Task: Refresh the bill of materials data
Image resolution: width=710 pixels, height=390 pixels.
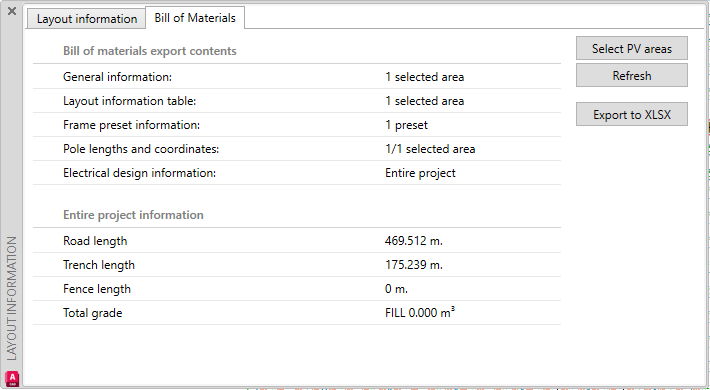Action: (632, 75)
